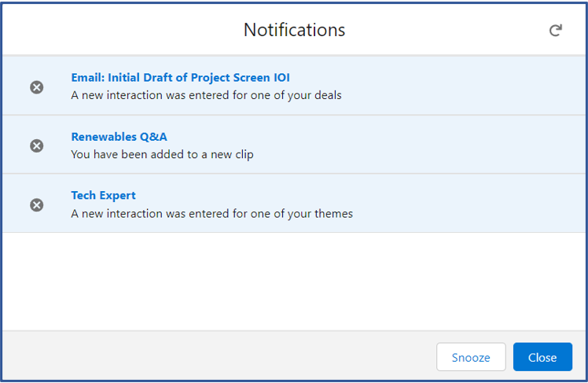Open Email: Initial Draft of Project Screen IOI
The image size is (588, 383).
[180, 78]
